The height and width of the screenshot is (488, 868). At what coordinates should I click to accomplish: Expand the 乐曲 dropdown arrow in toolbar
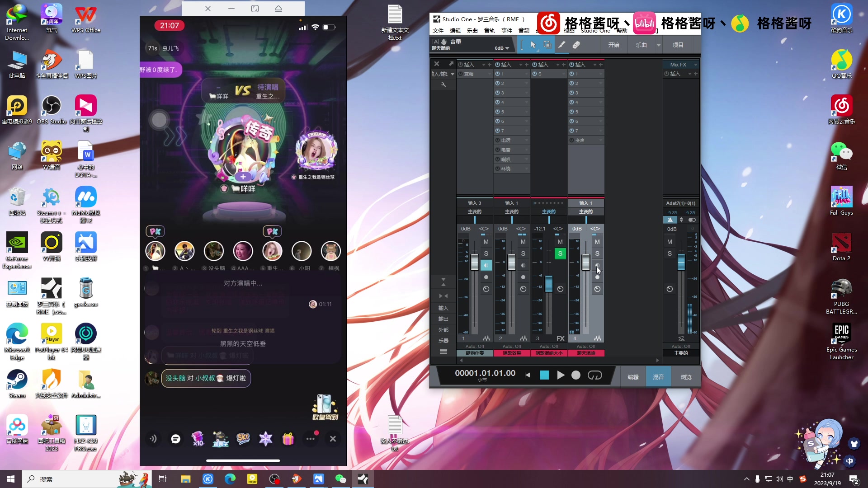coord(659,45)
